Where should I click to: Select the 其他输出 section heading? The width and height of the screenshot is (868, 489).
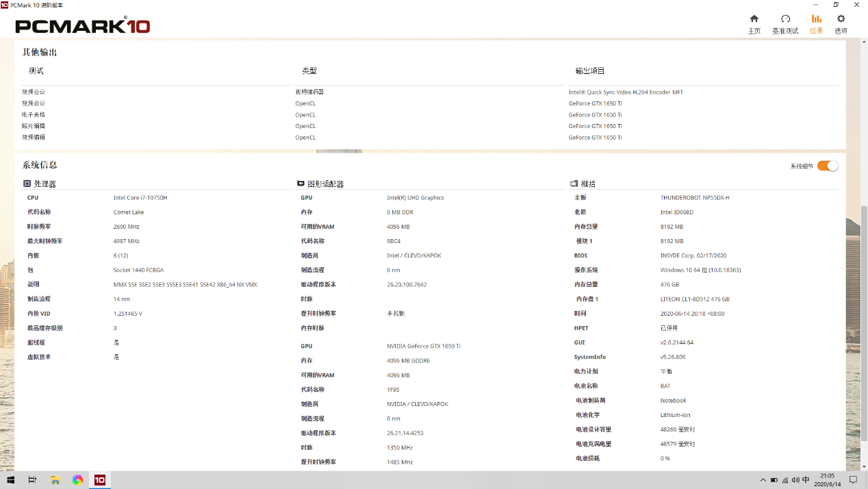point(40,52)
